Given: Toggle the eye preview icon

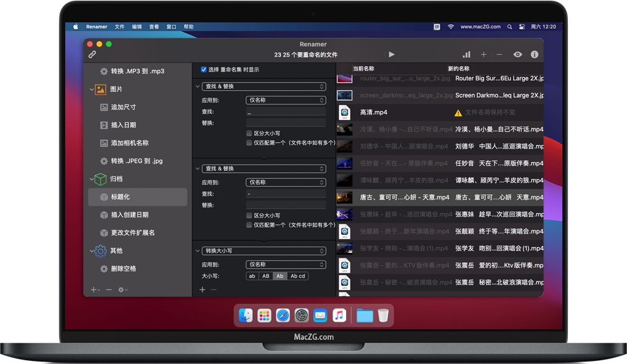Looking at the screenshot, I should (518, 55).
